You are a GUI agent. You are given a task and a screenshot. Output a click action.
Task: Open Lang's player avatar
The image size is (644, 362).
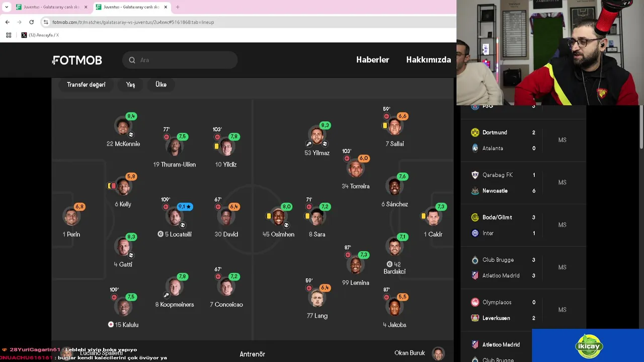(x=316, y=299)
